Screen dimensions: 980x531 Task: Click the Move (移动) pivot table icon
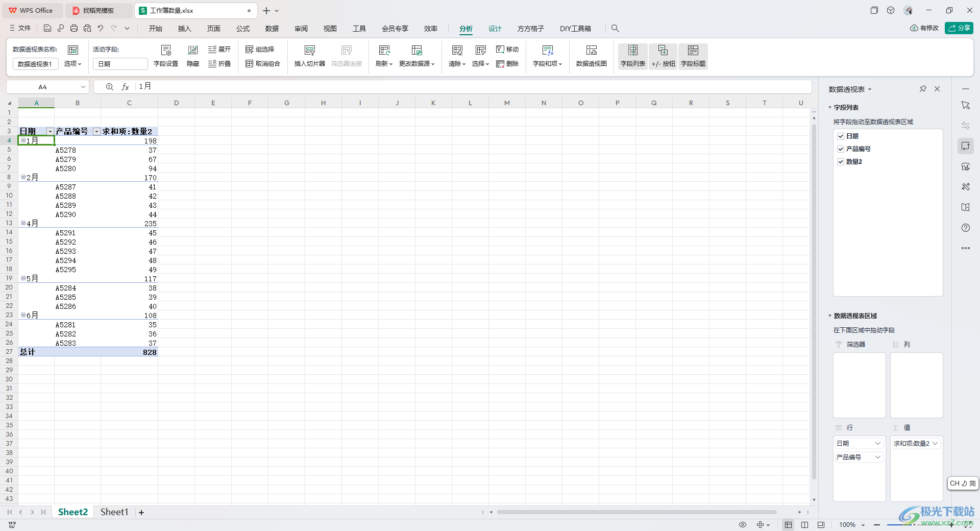[507, 50]
